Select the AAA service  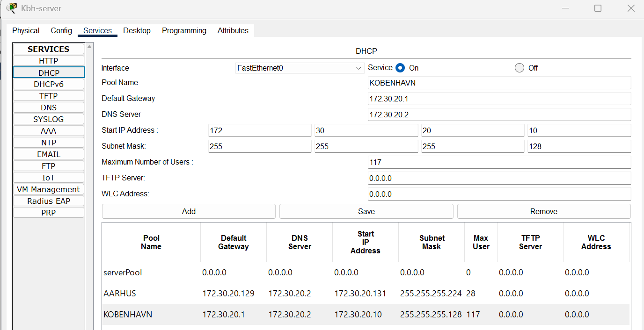coord(49,131)
